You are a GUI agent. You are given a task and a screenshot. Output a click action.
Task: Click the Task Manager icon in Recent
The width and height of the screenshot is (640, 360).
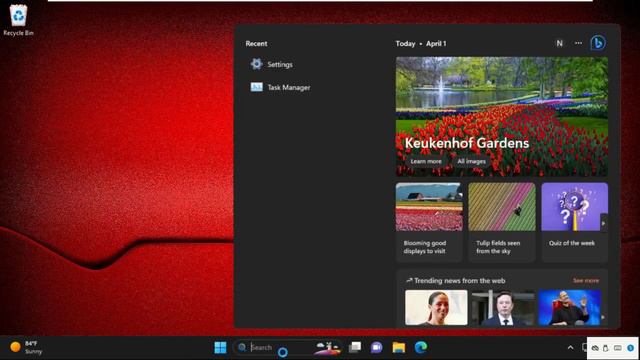[x=256, y=87]
